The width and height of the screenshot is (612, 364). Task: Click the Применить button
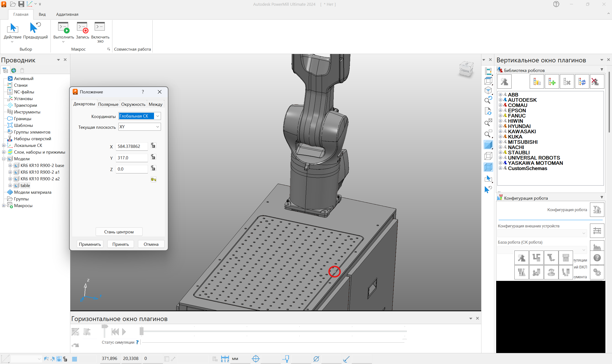(90, 244)
